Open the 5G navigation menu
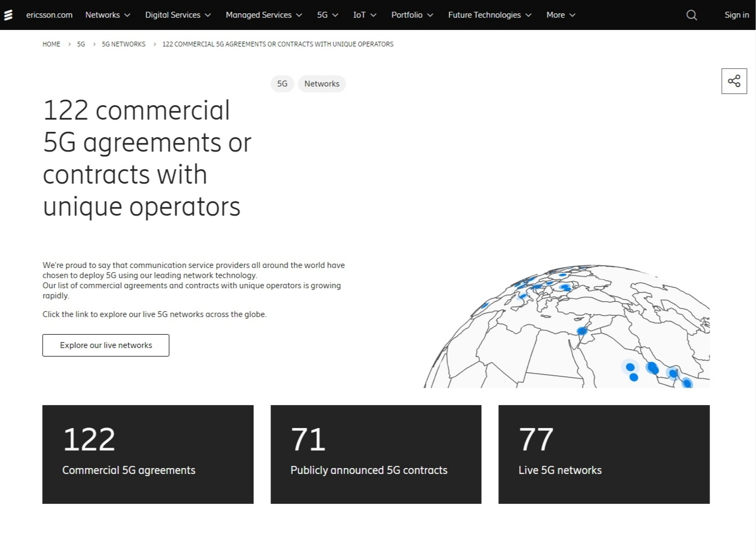 pyautogui.click(x=328, y=15)
